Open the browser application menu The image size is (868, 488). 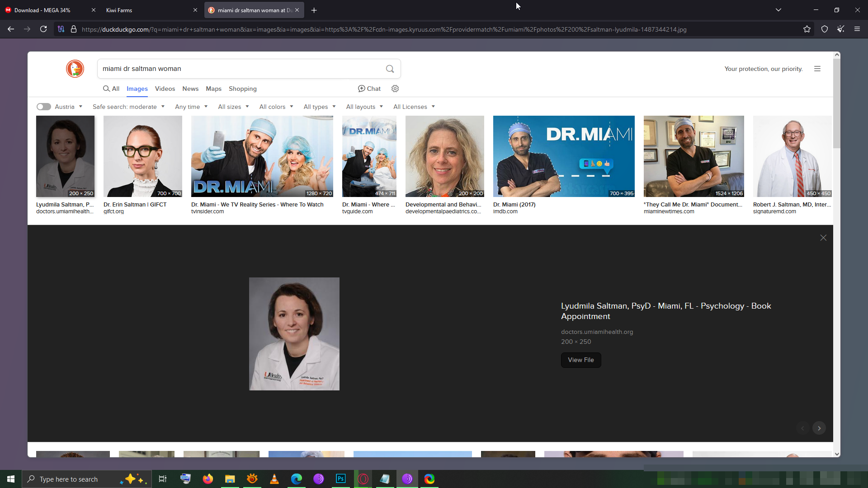(857, 29)
